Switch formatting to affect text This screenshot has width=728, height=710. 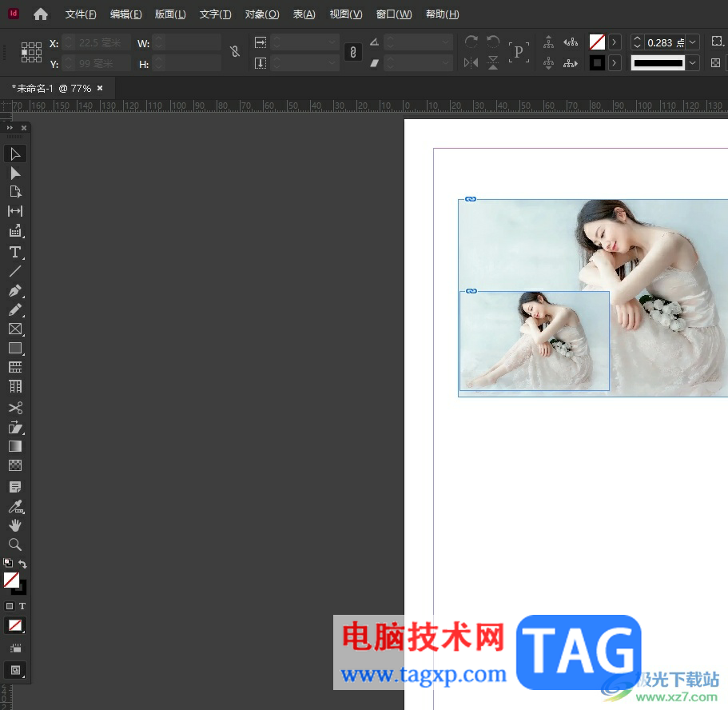(x=22, y=606)
